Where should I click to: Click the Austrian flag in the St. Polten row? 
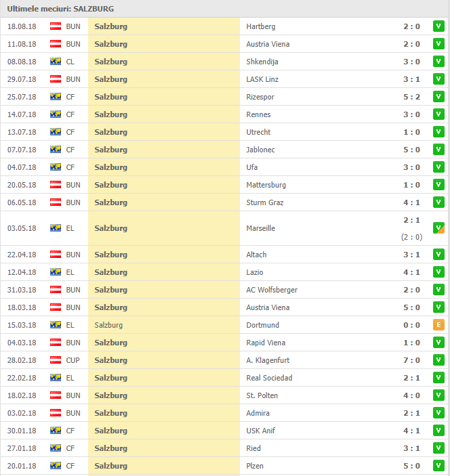coord(56,395)
